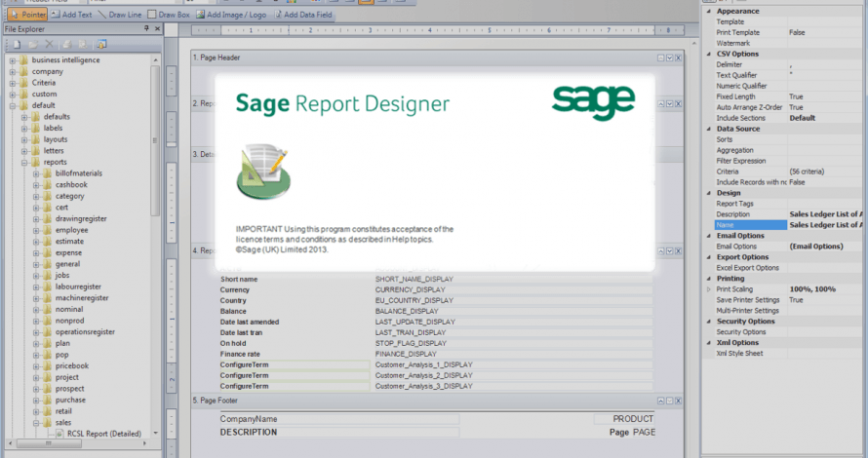The width and height of the screenshot is (868, 458).
Task: Delete section 2 with its X icon
Action: point(678,103)
